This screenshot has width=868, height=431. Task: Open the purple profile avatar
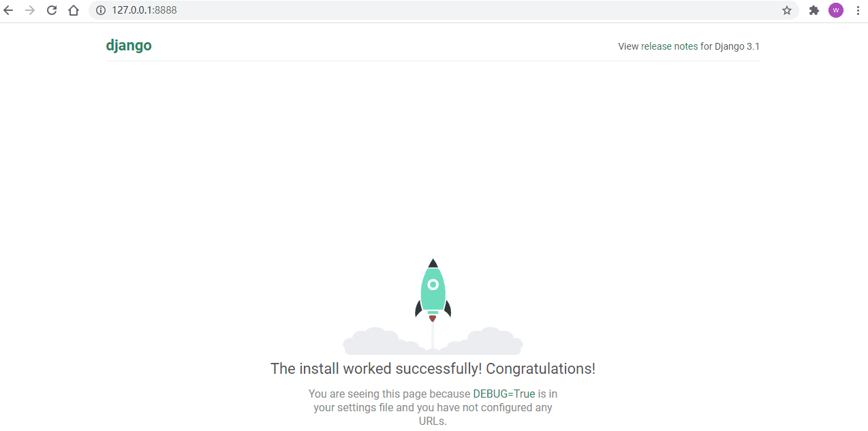[836, 10]
